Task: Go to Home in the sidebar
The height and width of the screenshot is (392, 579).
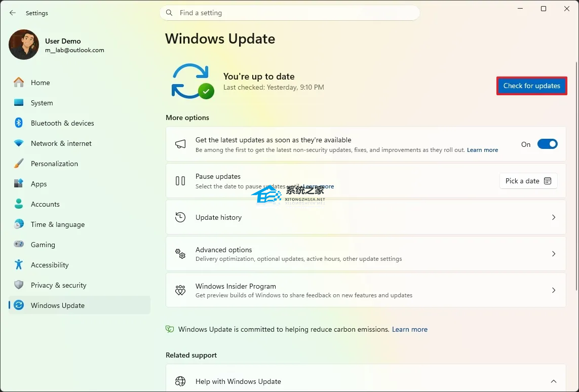Action: pyautogui.click(x=79, y=83)
